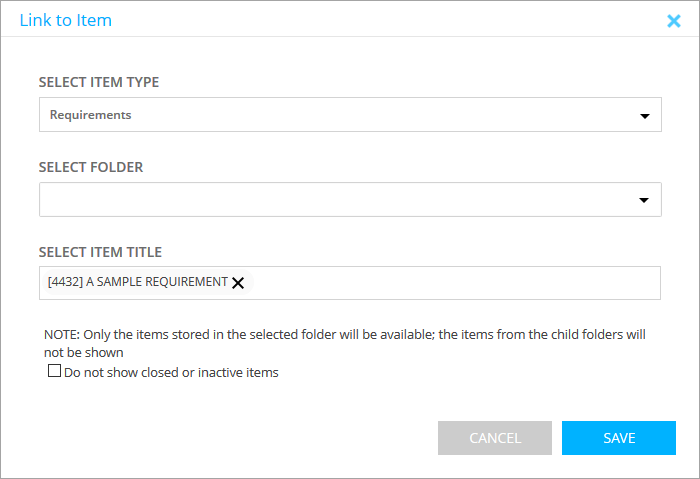Click the empty space right of the requirement tag

[x=450, y=283]
